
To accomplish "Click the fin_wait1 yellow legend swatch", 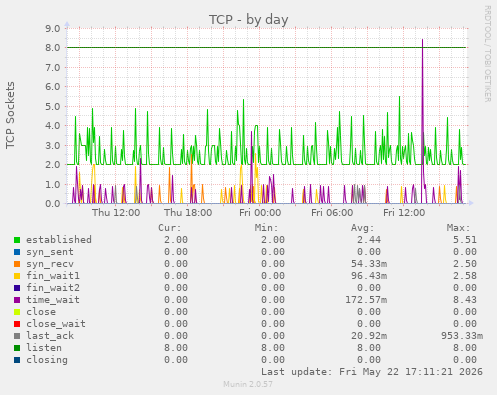I will pos(17,276).
